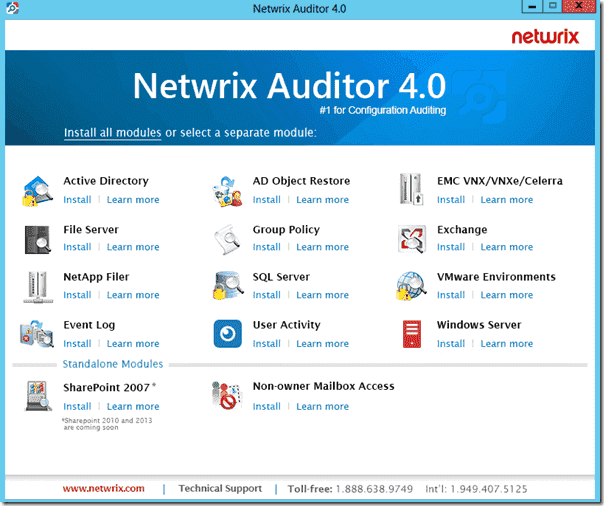Click the EMC VNX/VNXe/Celerra storage icon

click(x=411, y=189)
